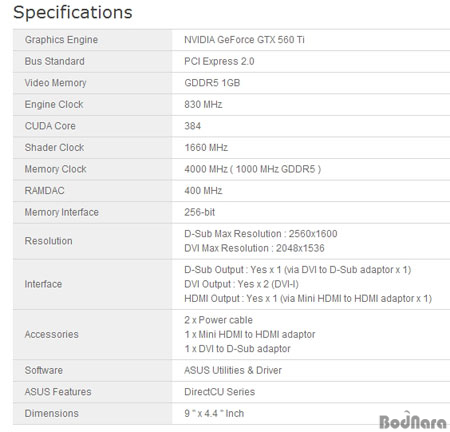Click the 256-bit memory interface value
This screenshot has height=432, width=450.
200,212
